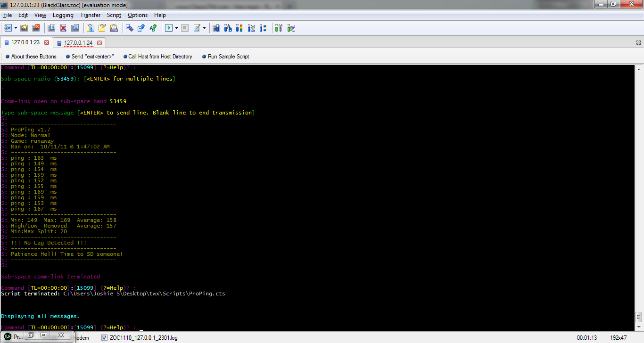This screenshot has height=343, width=644.
Task: Expand the edit script dropdown arrow
Action: click(x=204, y=28)
